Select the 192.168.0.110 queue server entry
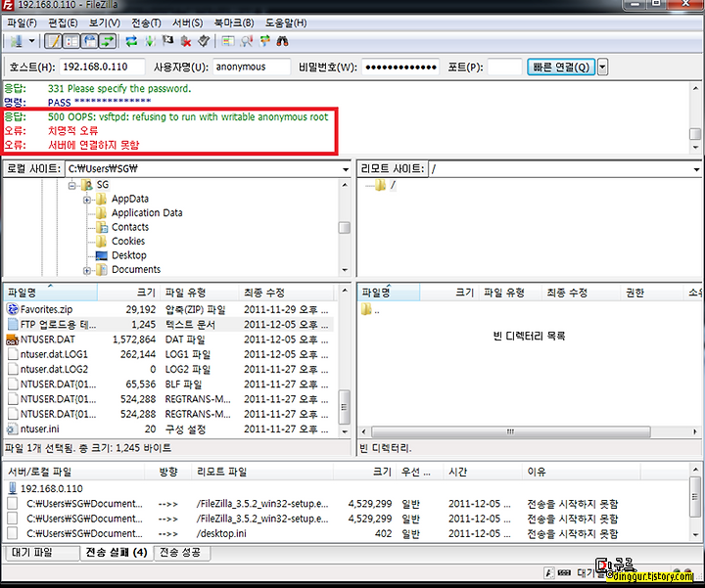The height and width of the screenshot is (588, 705). [51, 489]
